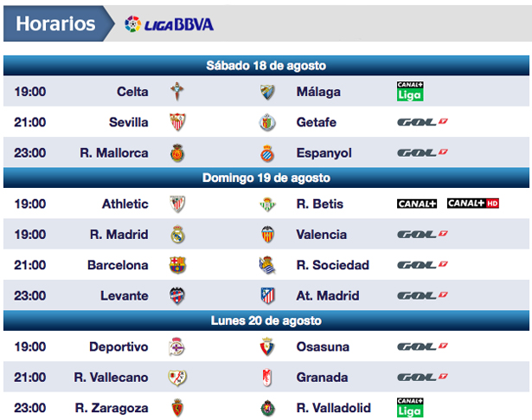
Task: Click the Osasuna team badge
Action: 268,347
